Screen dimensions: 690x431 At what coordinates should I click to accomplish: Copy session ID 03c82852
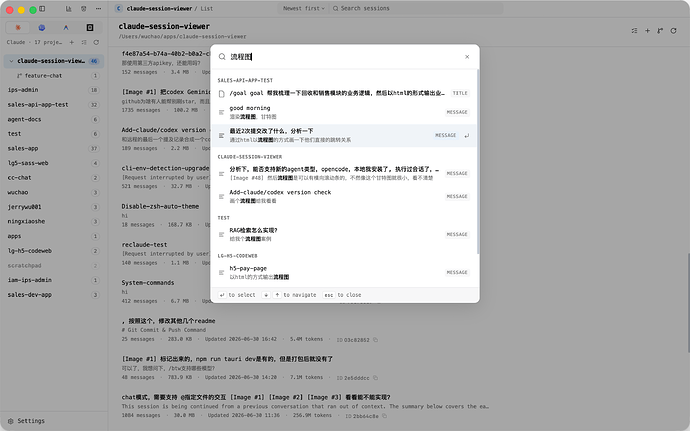[x=375, y=339]
